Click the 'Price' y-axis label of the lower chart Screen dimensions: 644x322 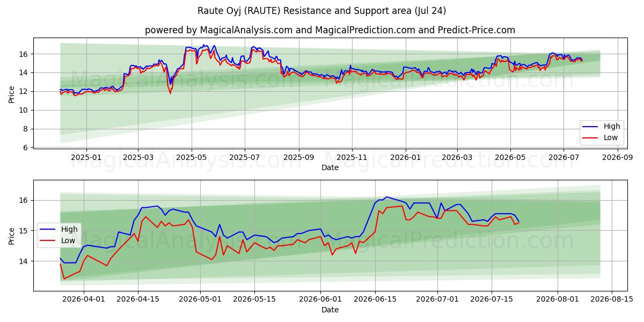[x=12, y=236]
